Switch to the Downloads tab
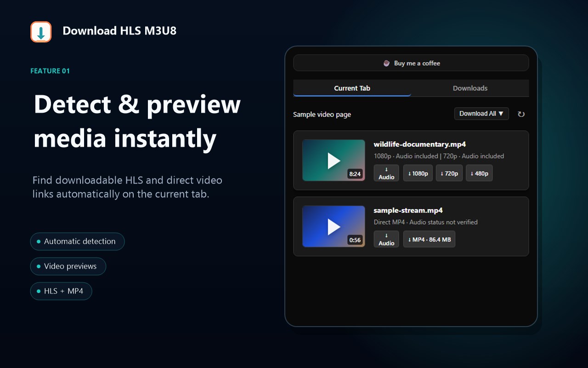Viewport: 588px width, 368px height. click(x=470, y=88)
